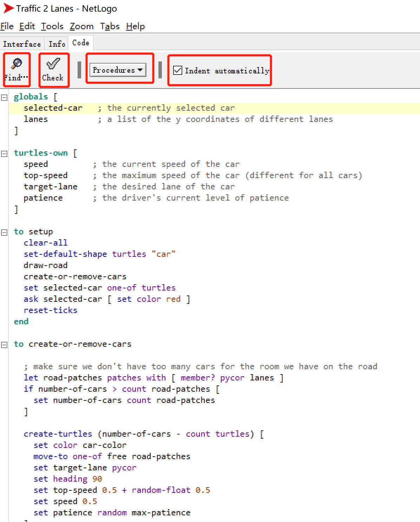This screenshot has height=522, width=420.
Task: Click the 'set-default-shape' command
Action: click(x=65, y=254)
